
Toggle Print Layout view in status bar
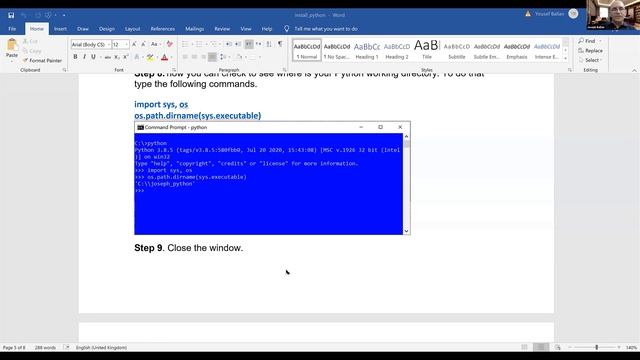[x=541, y=347]
